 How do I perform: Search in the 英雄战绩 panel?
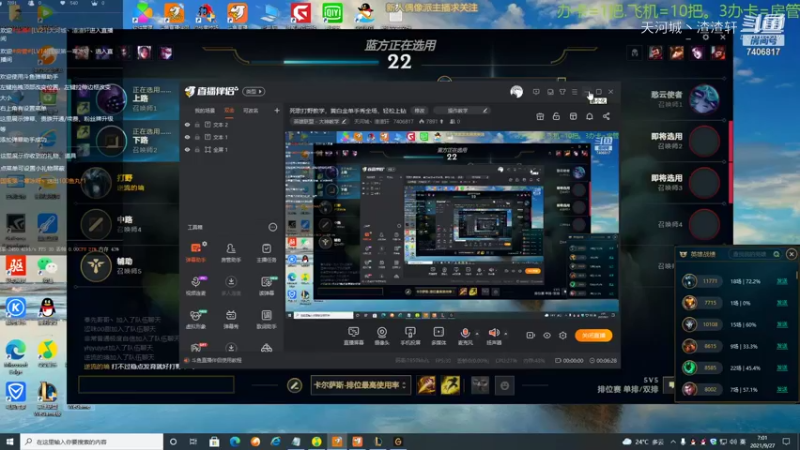pos(755,254)
